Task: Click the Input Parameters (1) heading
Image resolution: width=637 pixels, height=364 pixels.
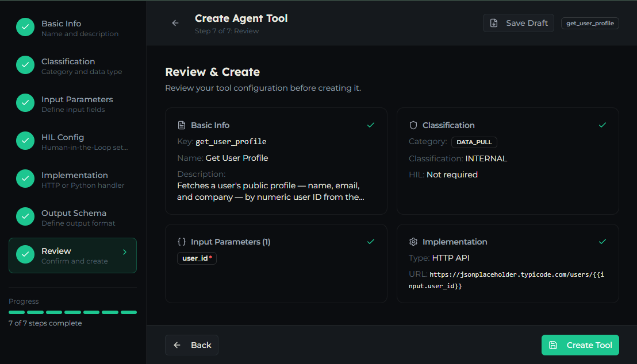Action: pyautogui.click(x=231, y=242)
